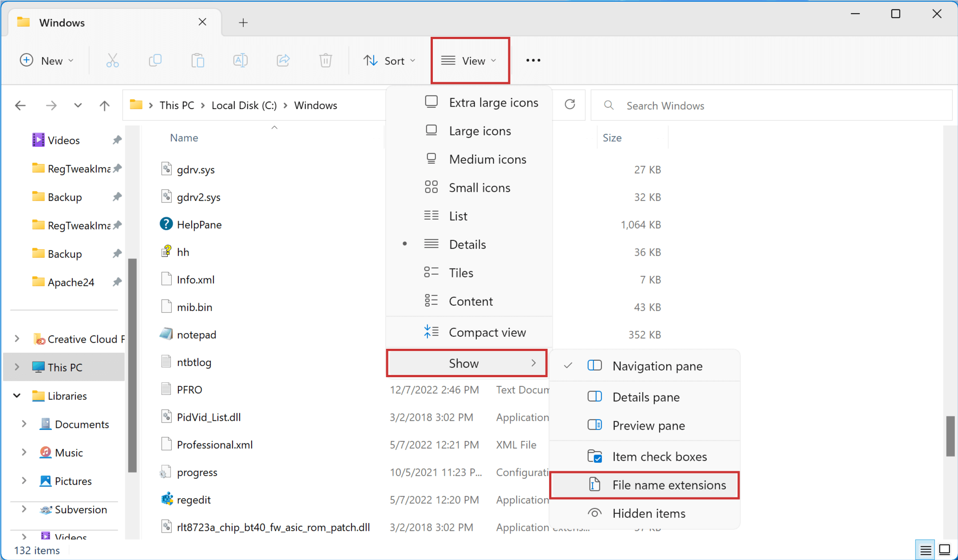The height and width of the screenshot is (560, 958).
Task: Rename a file using the Rename icon
Action: click(x=240, y=60)
